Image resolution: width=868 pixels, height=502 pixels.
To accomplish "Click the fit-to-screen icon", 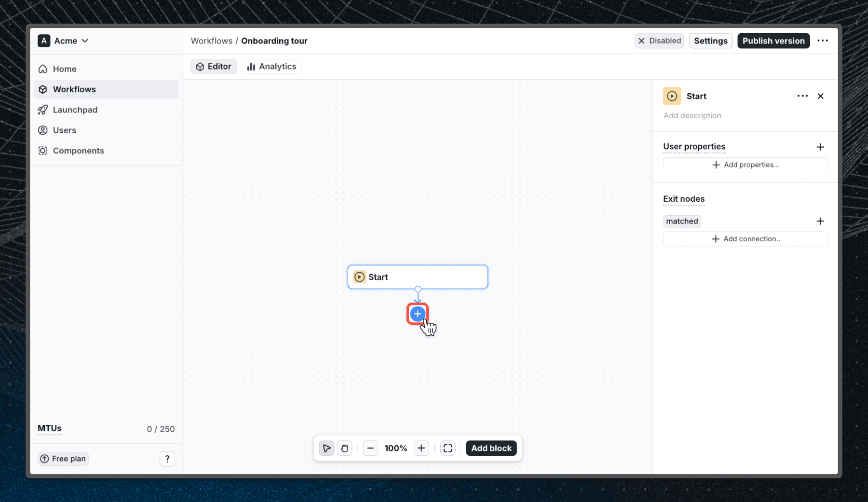I will coord(448,448).
